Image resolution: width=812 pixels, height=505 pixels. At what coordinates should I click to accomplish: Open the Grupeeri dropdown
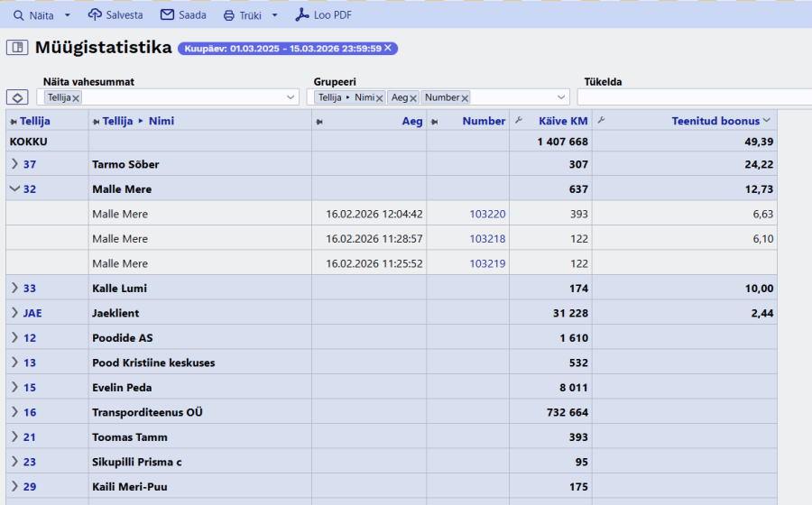(560, 97)
